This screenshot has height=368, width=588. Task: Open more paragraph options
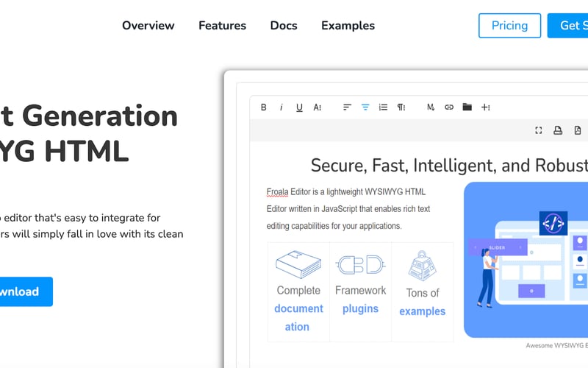(x=401, y=107)
